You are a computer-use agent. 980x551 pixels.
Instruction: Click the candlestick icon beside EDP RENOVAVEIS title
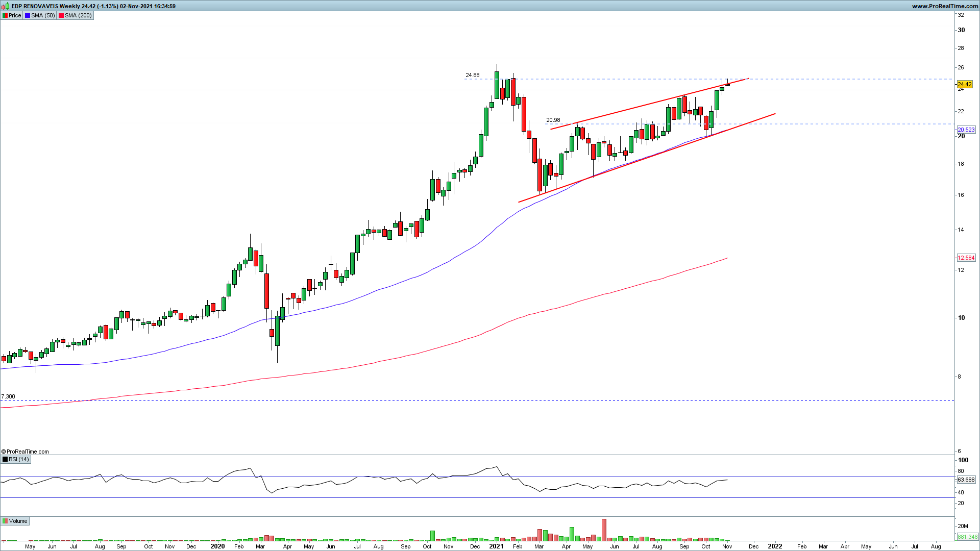point(6,6)
